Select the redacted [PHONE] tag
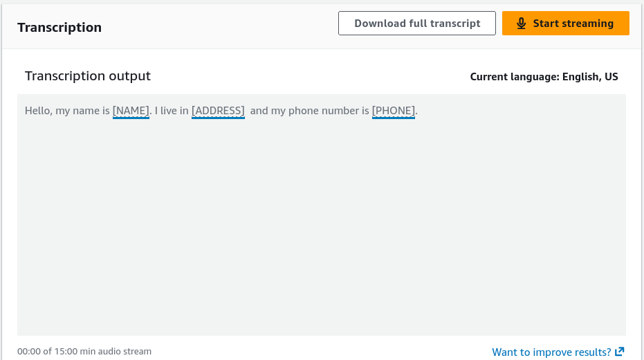 pyautogui.click(x=394, y=111)
